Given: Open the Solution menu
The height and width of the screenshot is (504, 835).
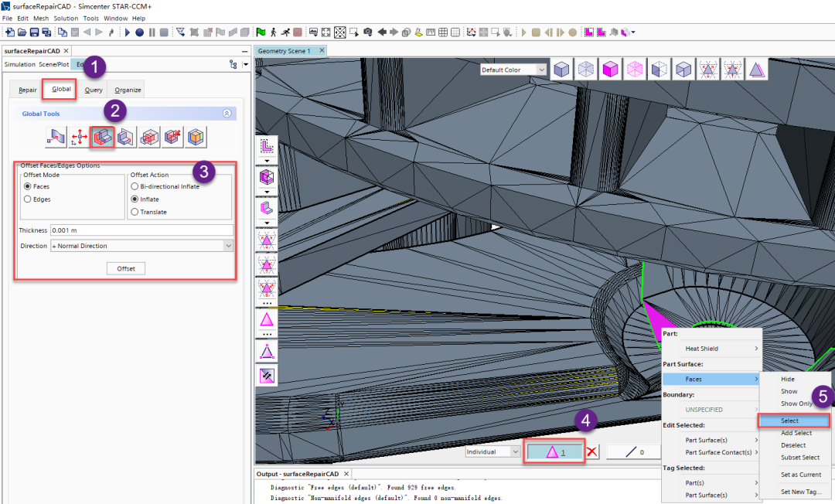Looking at the screenshot, I should [66, 18].
